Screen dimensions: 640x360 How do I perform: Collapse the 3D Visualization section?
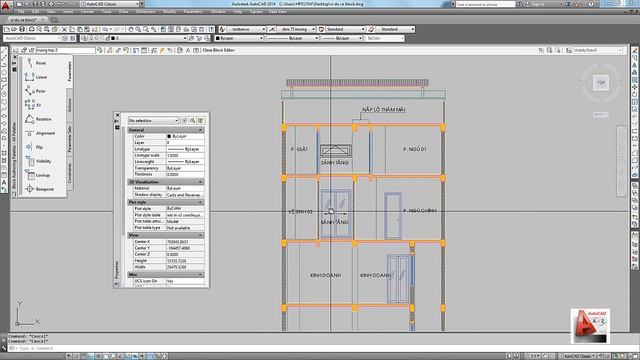click(x=200, y=182)
